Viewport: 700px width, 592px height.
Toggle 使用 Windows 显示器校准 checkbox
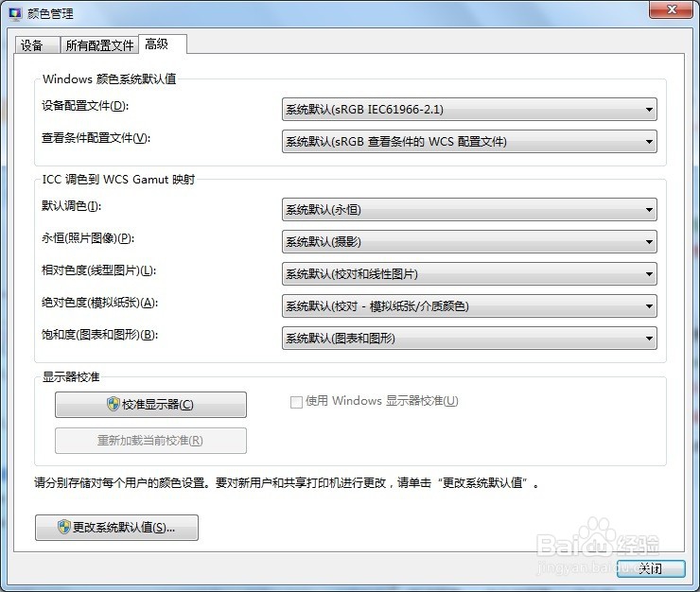click(x=296, y=402)
